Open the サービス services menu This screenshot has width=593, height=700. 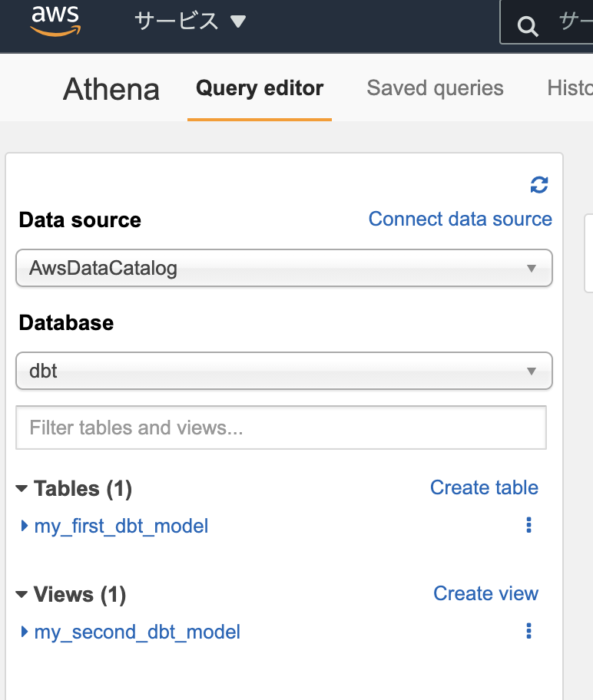(190, 21)
